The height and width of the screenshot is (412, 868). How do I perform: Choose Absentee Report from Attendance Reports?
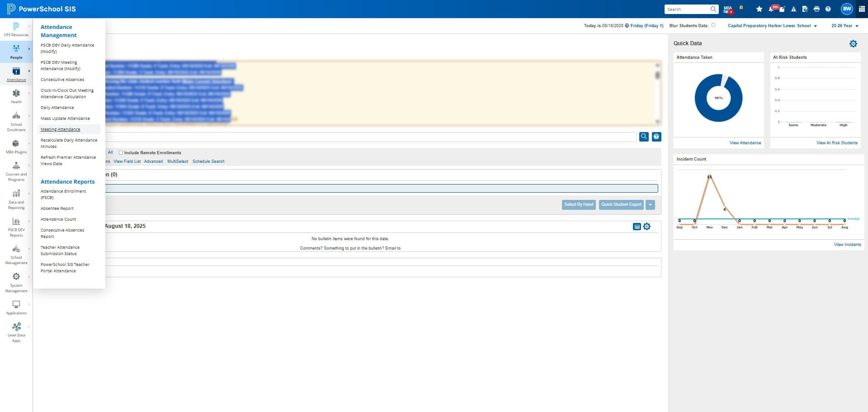click(57, 208)
